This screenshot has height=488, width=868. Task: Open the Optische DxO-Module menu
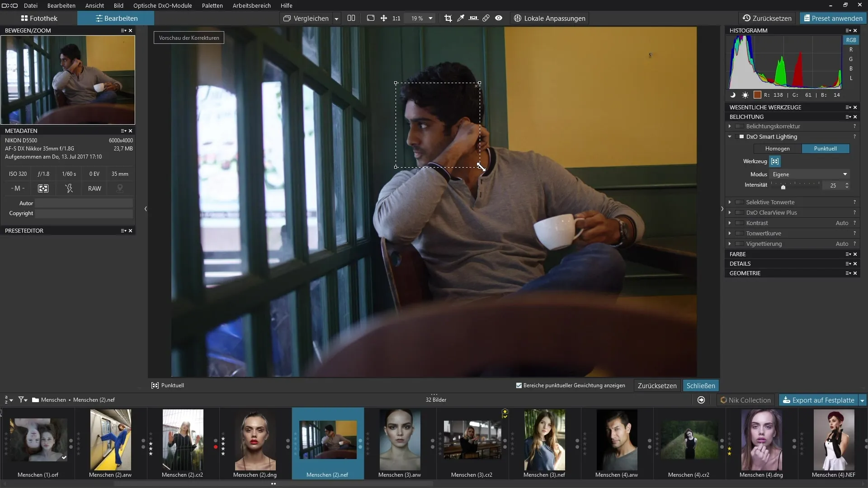162,5
